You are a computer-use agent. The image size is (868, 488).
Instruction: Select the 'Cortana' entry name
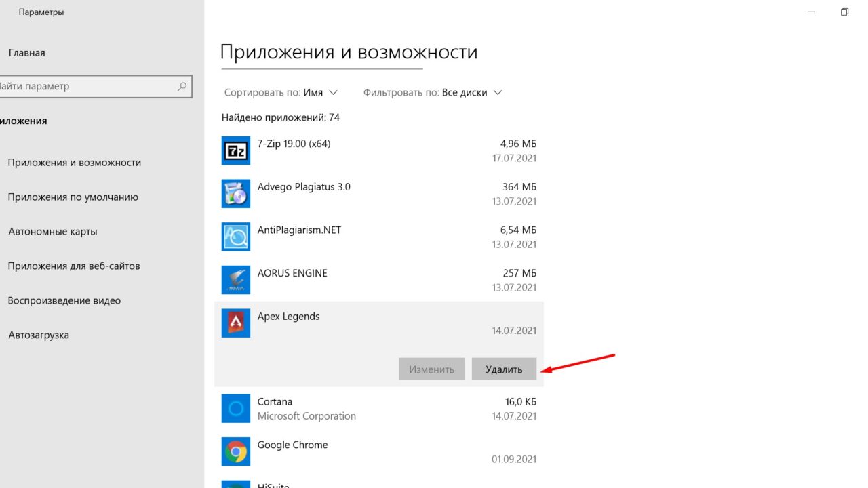275,402
